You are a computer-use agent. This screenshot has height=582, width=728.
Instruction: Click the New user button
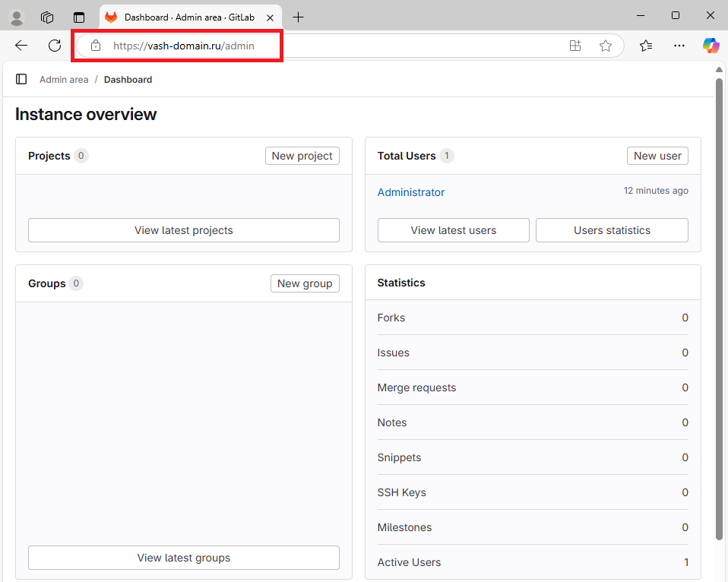(657, 156)
